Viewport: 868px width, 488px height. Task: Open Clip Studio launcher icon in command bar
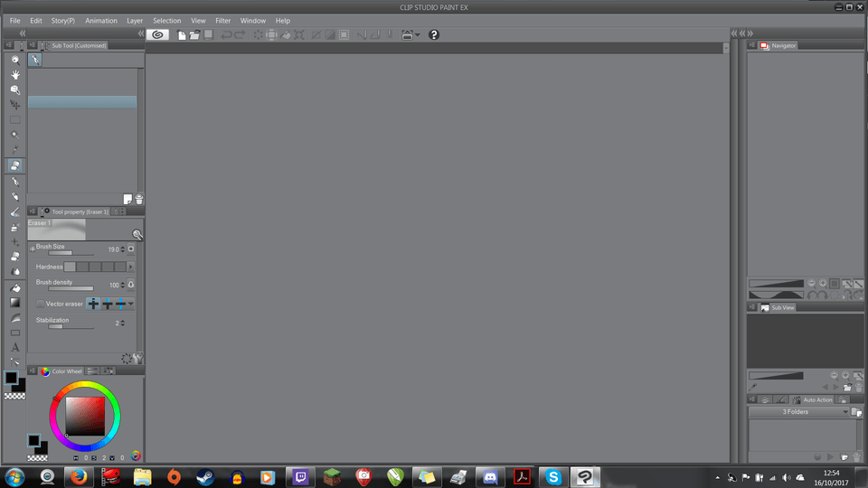[x=157, y=34]
